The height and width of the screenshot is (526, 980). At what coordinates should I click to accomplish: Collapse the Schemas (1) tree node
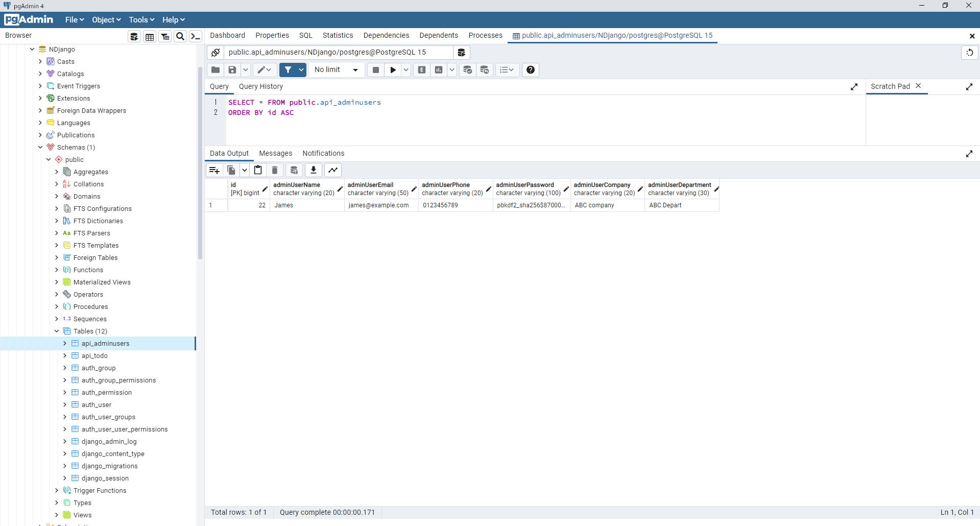click(40, 148)
